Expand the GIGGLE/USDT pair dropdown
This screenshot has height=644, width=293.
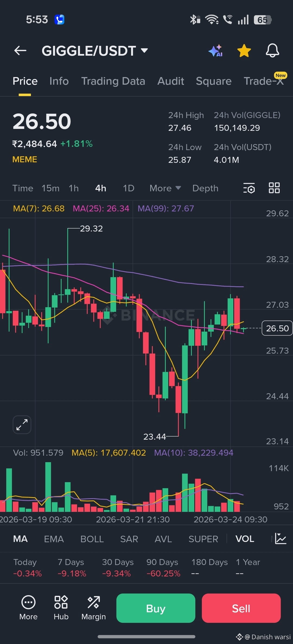[95, 51]
